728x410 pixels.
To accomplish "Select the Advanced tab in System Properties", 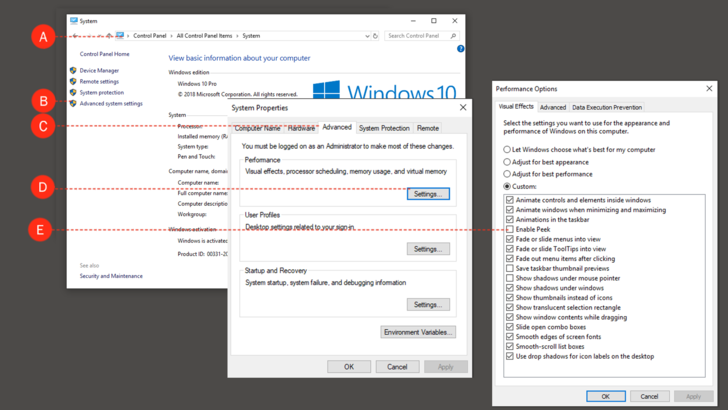I will pyautogui.click(x=337, y=127).
